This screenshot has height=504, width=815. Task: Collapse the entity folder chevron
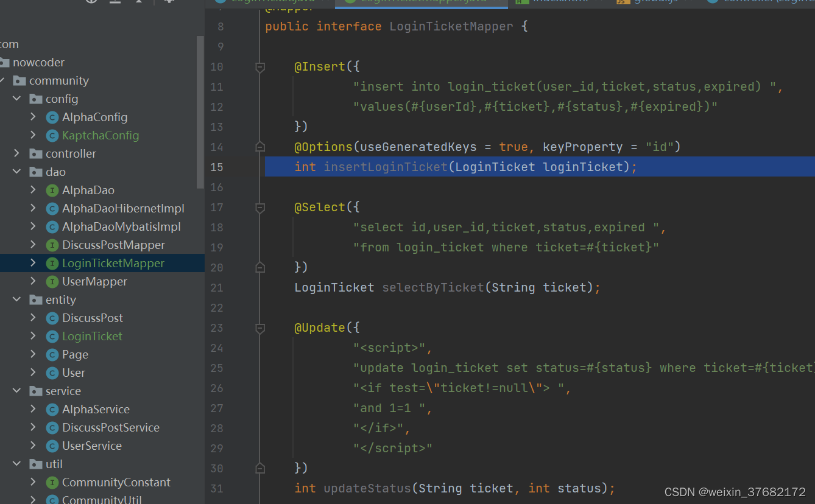point(16,299)
